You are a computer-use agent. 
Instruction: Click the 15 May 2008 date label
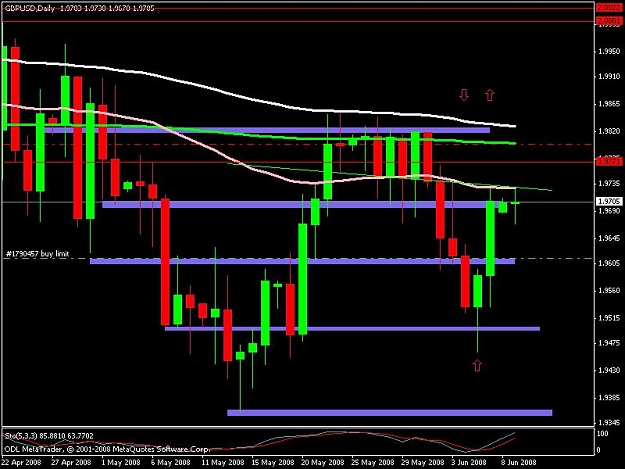pyautogui.click(x=273, y=462)
